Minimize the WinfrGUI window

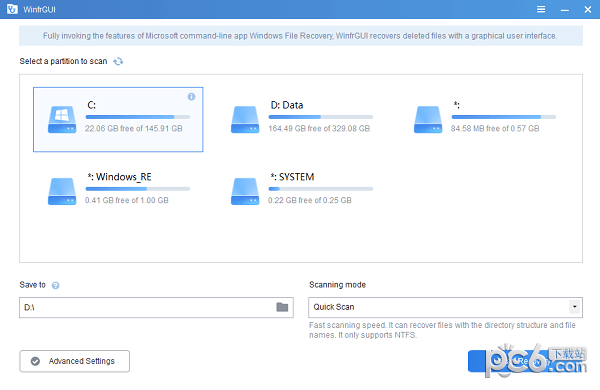click(x=565, y=10)
